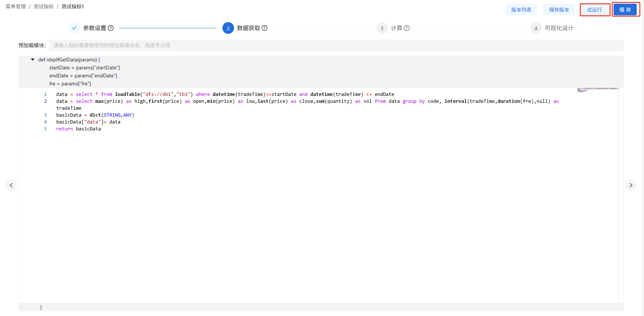Select the step 4 number circle
644x316 pixels.
pyautogui.click(x=536, y=28)
